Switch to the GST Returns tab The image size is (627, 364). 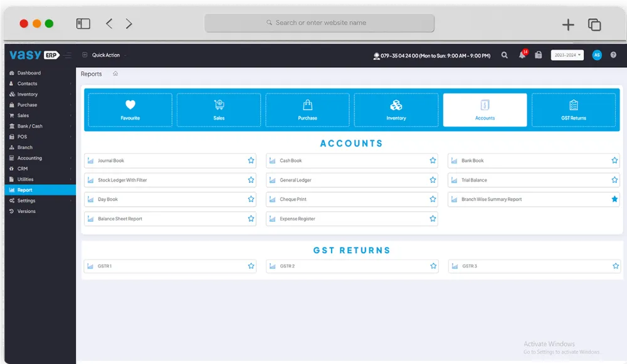(574, 110)
